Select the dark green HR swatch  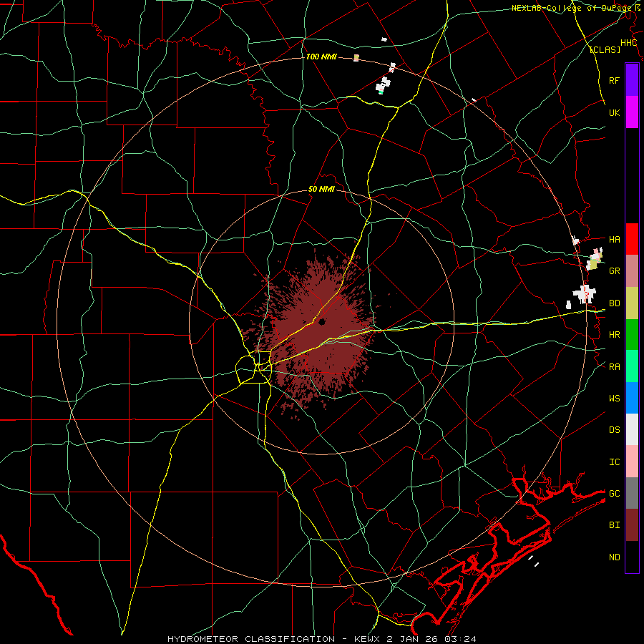[x=632, y=335]
